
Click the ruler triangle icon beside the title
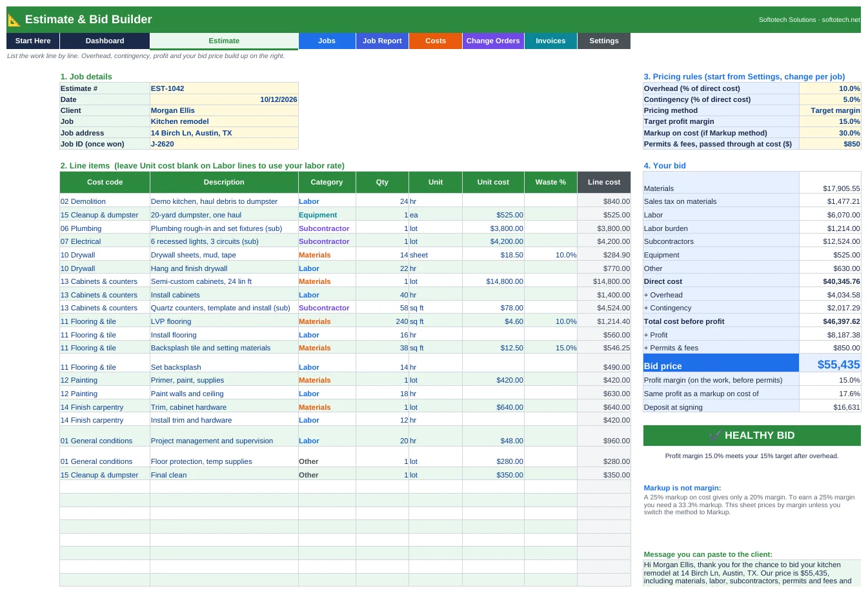click(14, 20)
